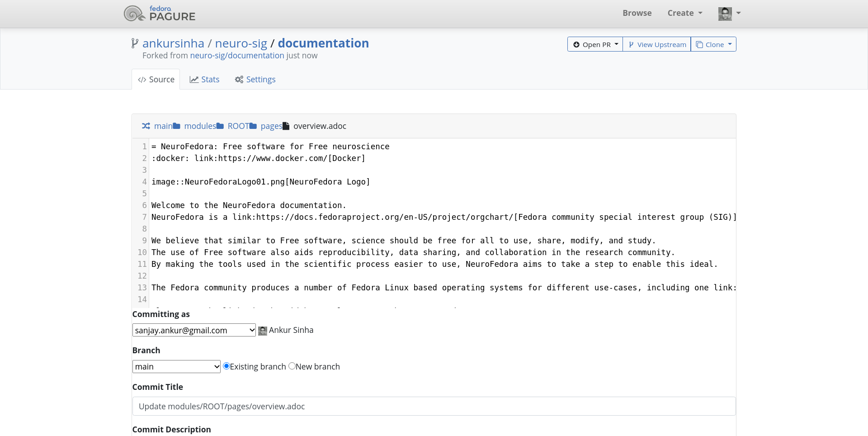868x436 pixels.
Task: Click the ':docker:' attribute line in editor
Action: click(x=258, y=158)
